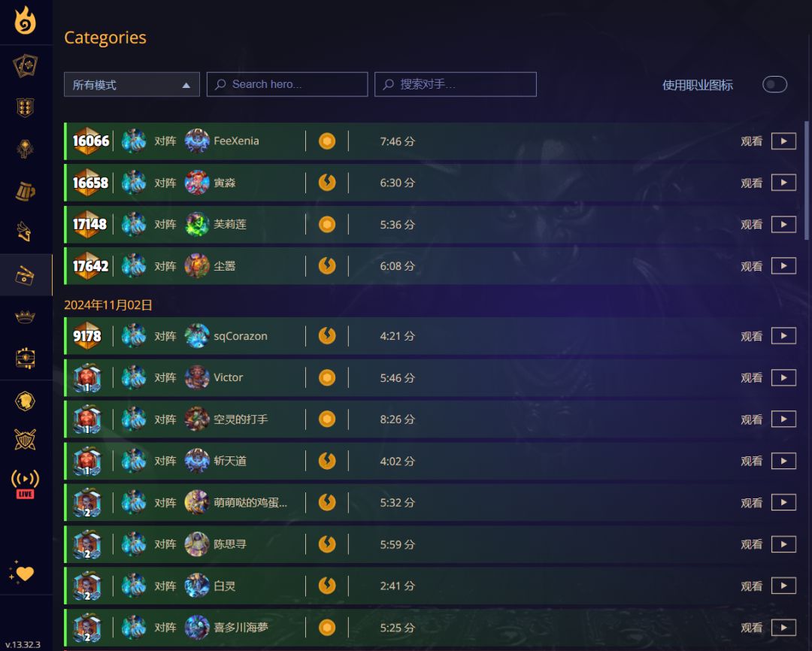The image size is (812, 651).
Task: Open the lantern sidebar menu item
Action: point(25,149)
